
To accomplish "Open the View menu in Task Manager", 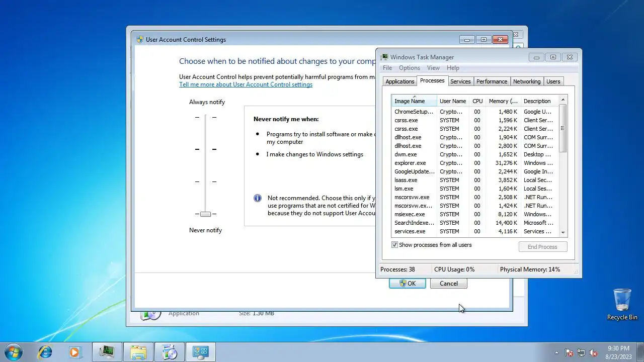I will pos(433,68).
